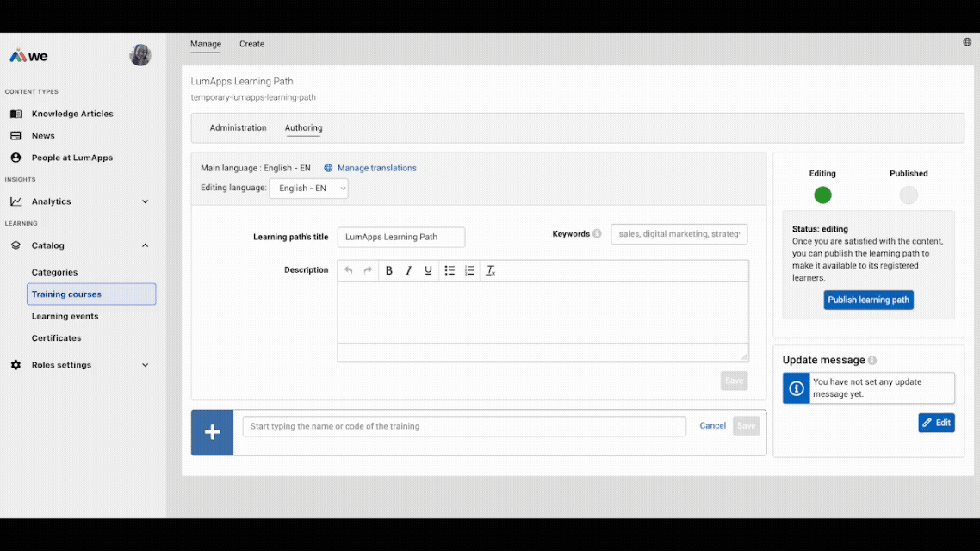Click the Roles settings gear icon
This screenshot has height=551, width=980.
click(x=16, y=365)
